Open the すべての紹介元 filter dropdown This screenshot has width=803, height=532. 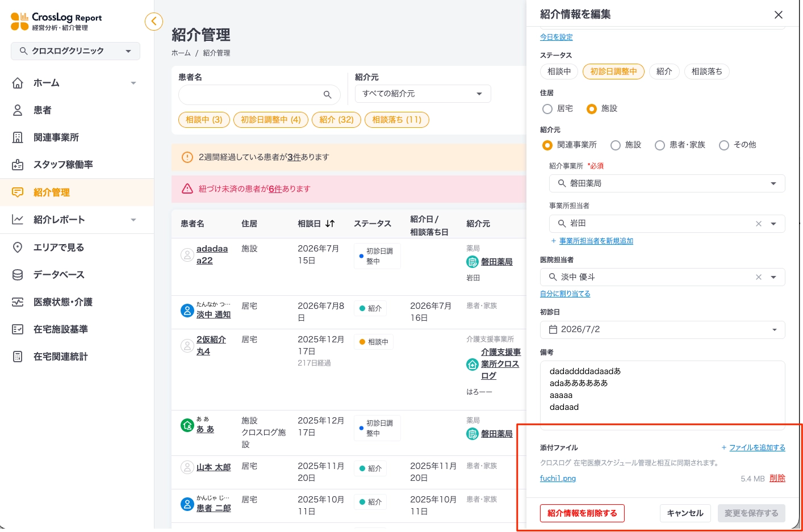(423, 94)
